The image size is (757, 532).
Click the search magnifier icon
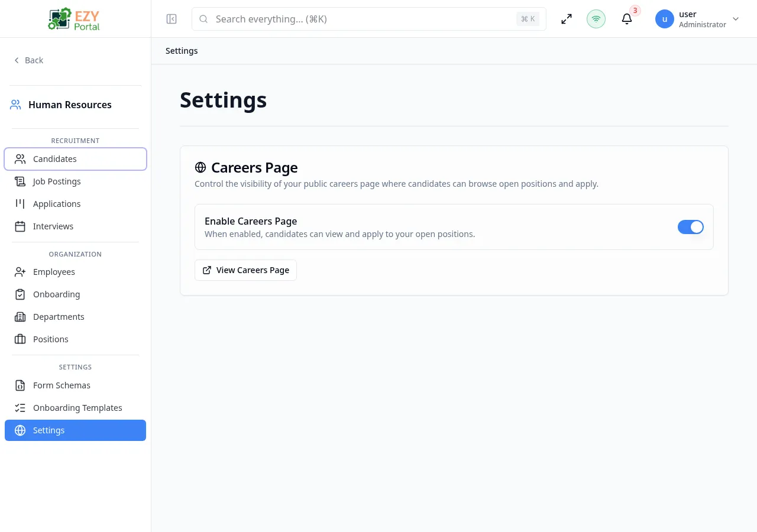pyautogui.click(x=203, y=19)
